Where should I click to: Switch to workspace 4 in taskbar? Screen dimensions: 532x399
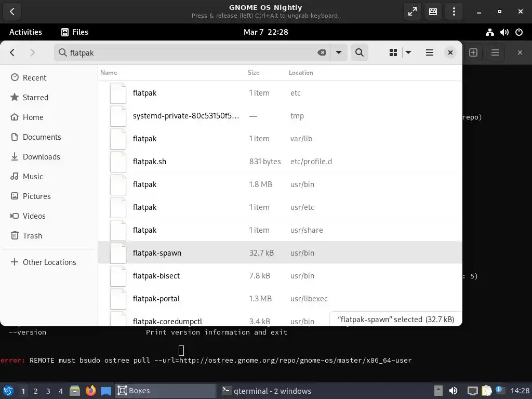[61, 391]
